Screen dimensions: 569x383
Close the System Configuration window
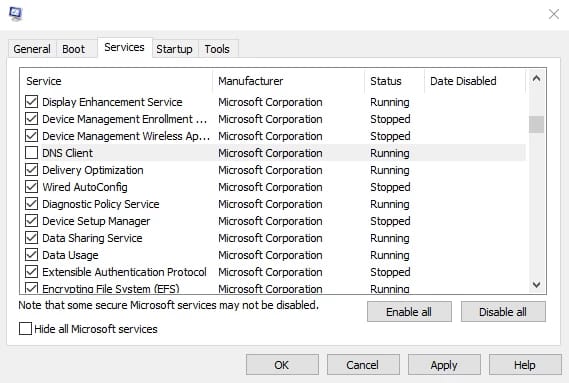tap(554, 14)
